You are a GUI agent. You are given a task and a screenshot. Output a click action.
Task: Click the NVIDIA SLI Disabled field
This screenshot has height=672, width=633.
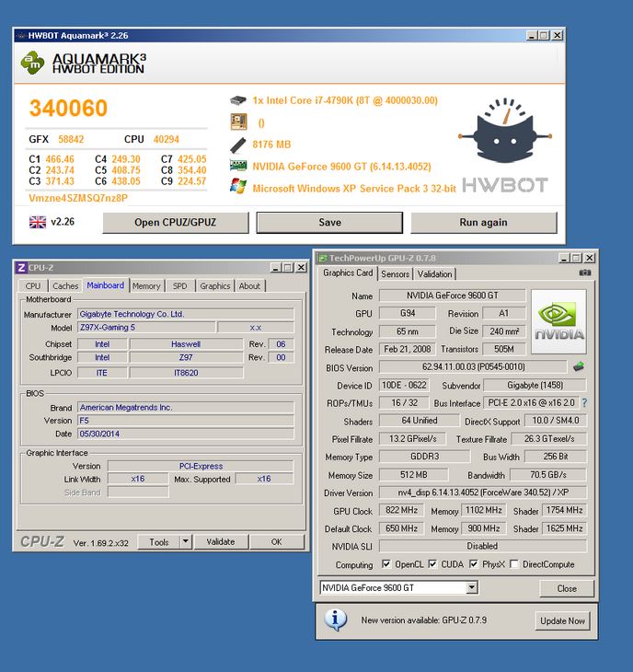pyautogui.click(x=483, y=546)
